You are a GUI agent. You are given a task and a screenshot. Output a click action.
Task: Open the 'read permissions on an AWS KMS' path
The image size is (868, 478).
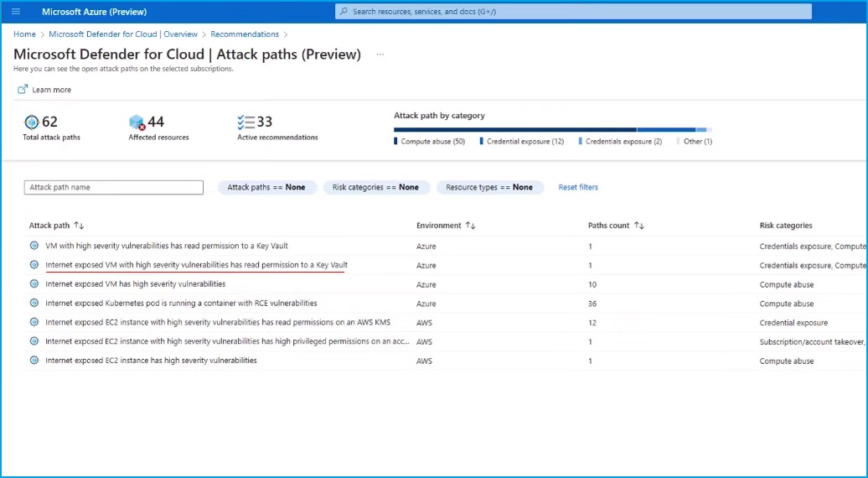tap(218, 322)
